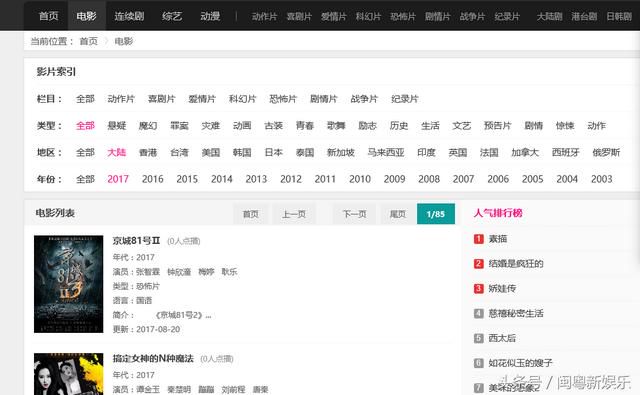
Task: Open 大陆剧 in the top nav bar
Action: point(549,16)
